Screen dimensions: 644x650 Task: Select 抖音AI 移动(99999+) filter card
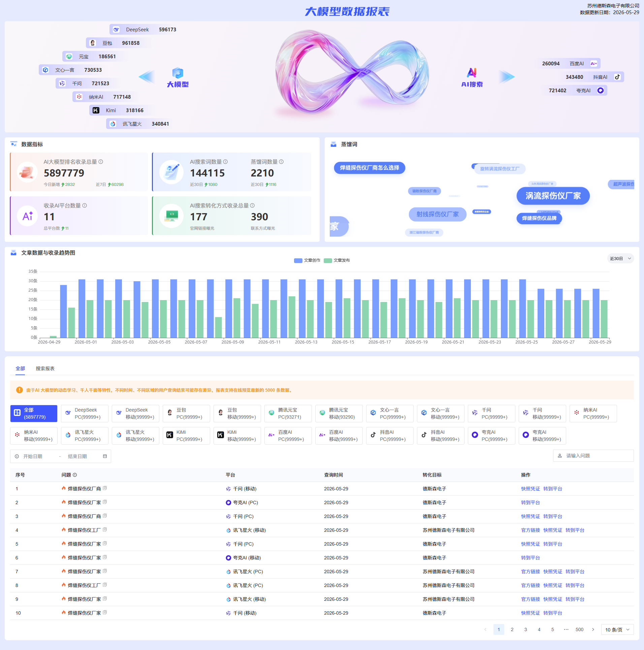click(441, 436)
